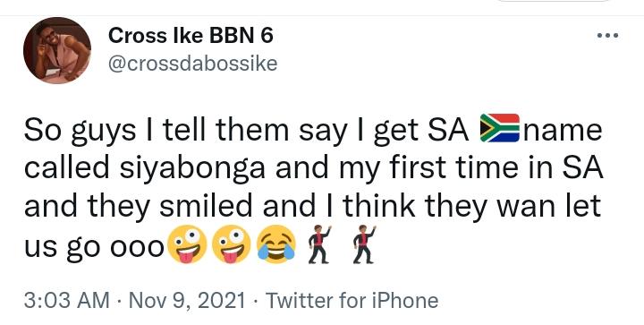Open the @crossdabossike handle
The width and height of the screenshot is (644, 325).
(192, 64)
